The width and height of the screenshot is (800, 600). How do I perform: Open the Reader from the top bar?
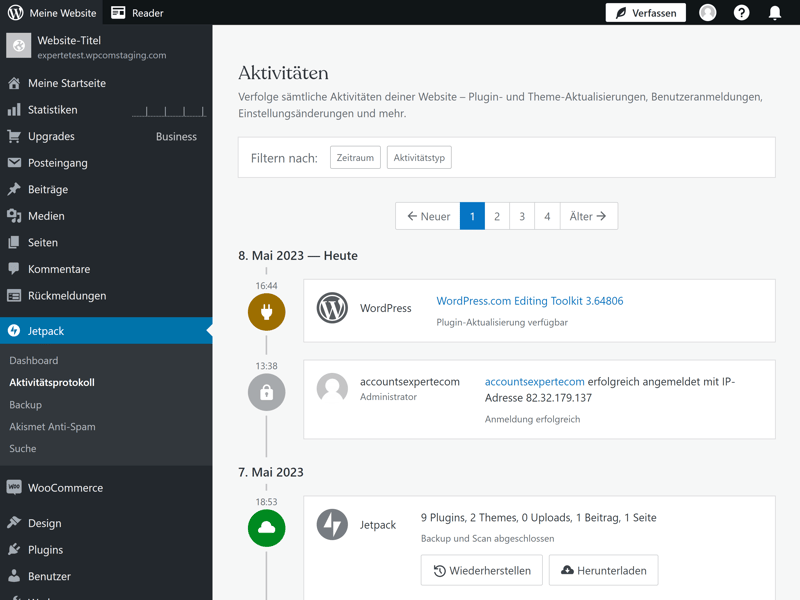[137, 13]
